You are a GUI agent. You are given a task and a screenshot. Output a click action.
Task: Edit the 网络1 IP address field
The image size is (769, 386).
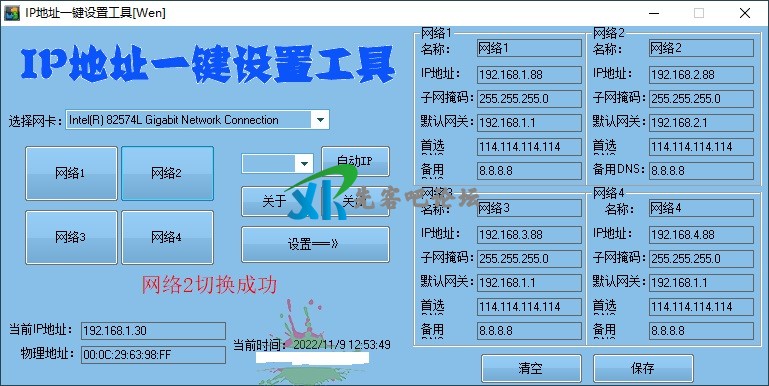529,75
